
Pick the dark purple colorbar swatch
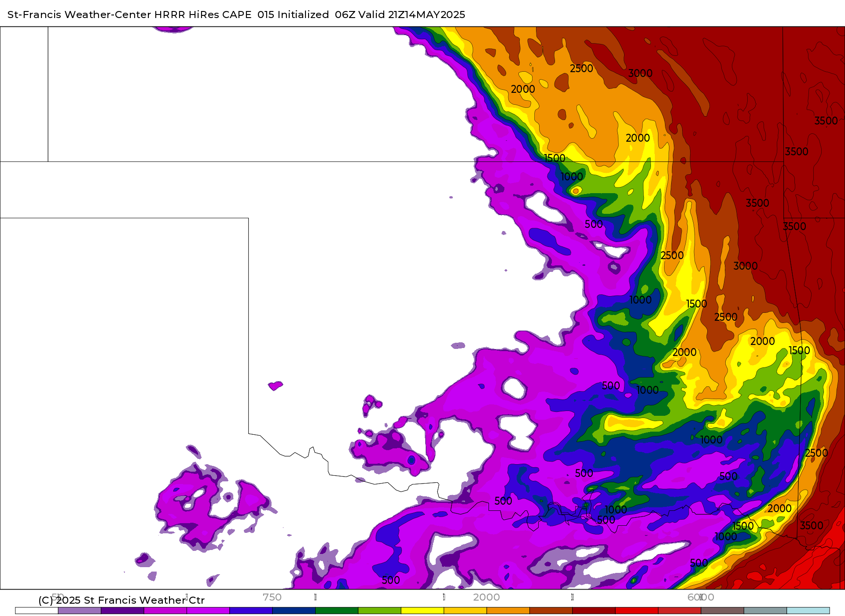pos(122,611)
